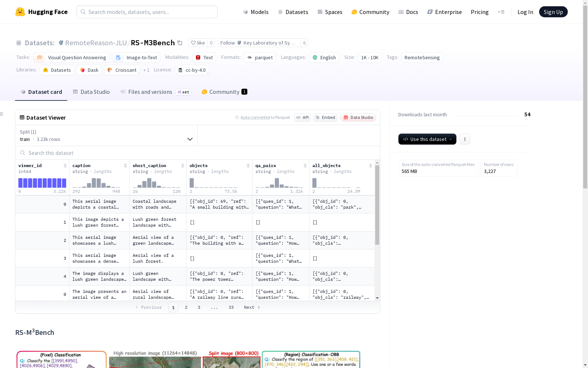Go to Next page of dataset rows
Image resolution: width=588 pixels, height=368 pixels.
click(252, 307)
